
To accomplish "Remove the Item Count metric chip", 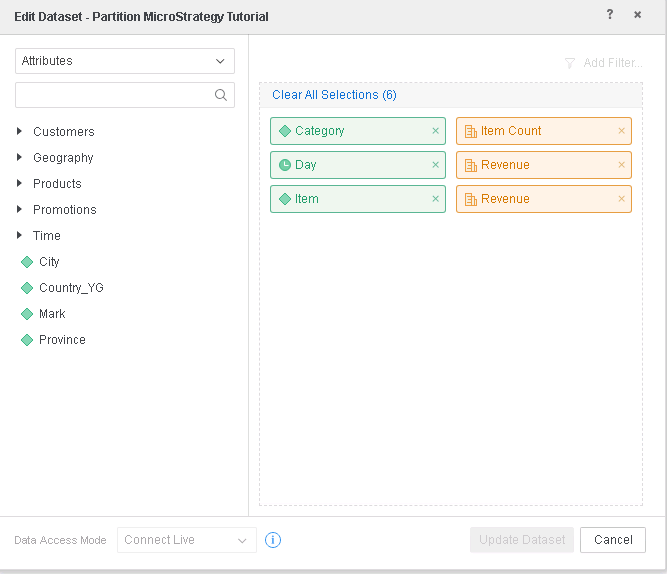I will 621,131.
